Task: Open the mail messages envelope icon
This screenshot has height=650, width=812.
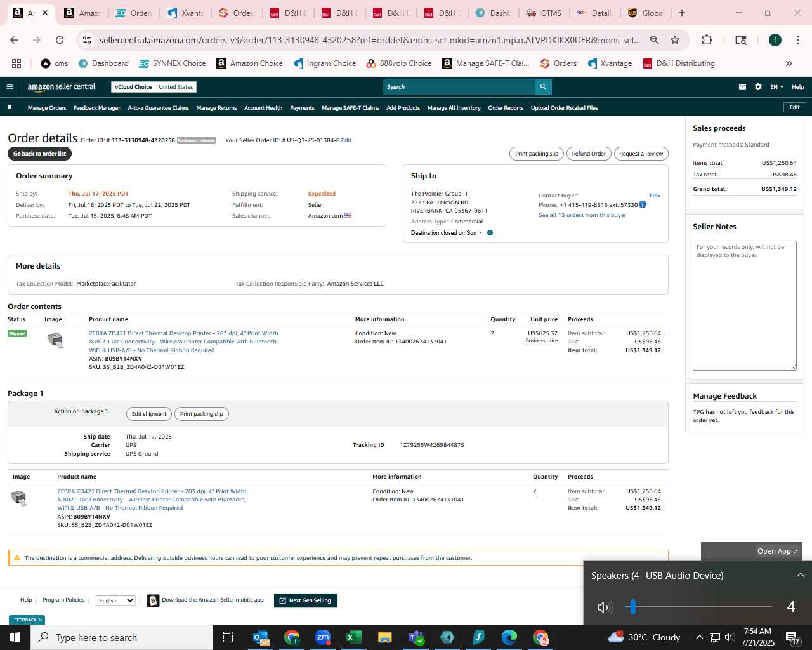Action: (742, 87)
